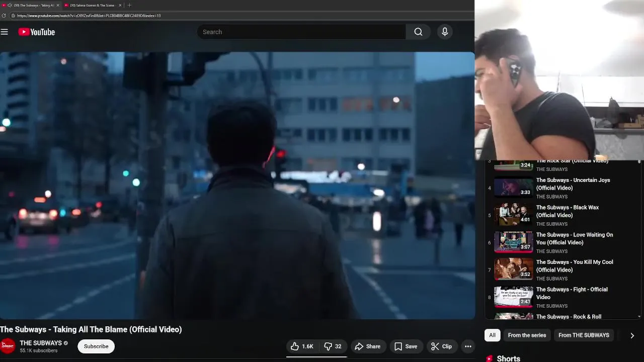
Task: Click the verified badge beside THE SUBWAYS
Action: point(65,343)
